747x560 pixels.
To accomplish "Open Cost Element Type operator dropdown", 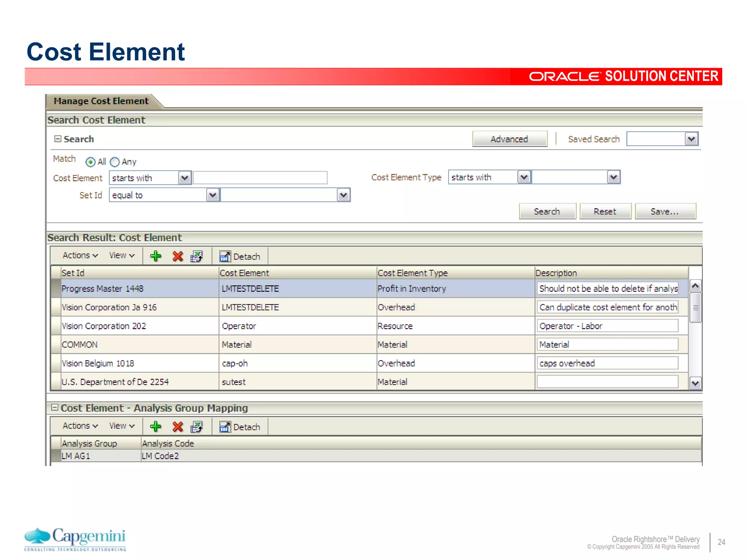I will point(524,177).
